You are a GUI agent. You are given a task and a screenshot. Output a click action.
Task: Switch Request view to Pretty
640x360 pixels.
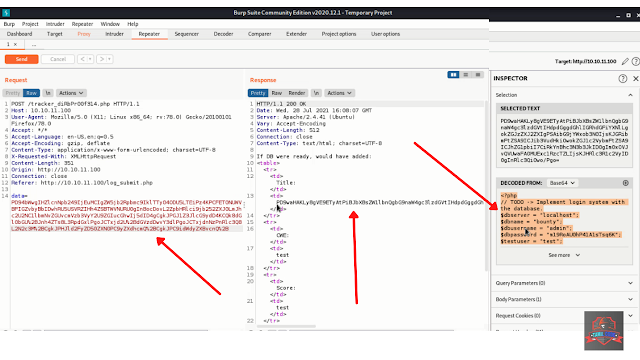[x=13, y=93]
